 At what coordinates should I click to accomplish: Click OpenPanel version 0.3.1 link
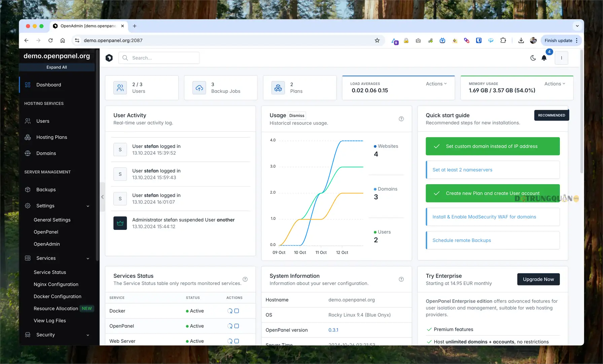click(x=333, y=330)
